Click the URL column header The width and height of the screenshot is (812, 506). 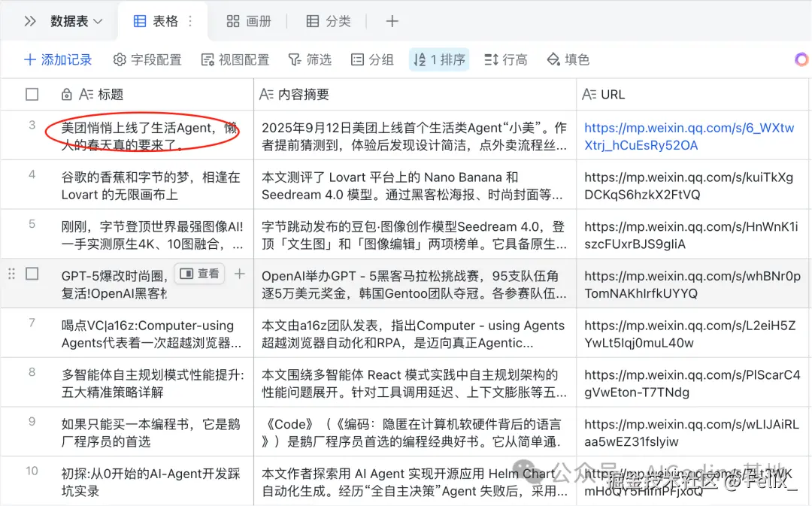pos(692,94)
